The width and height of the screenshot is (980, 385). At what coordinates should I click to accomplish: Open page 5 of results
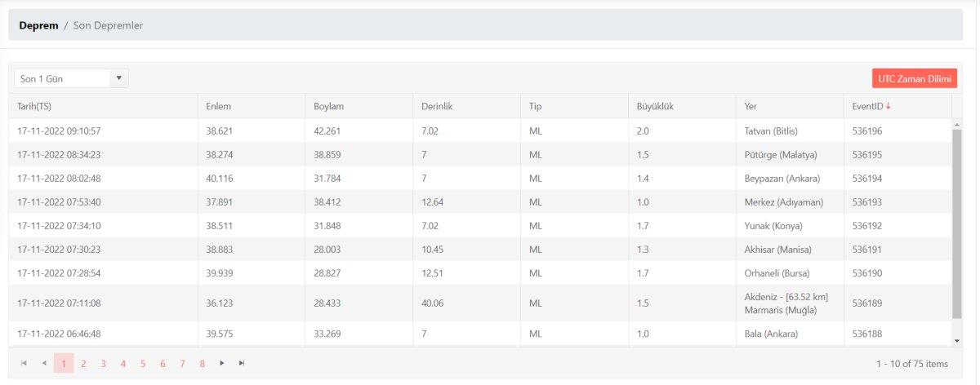click(143, 364)
